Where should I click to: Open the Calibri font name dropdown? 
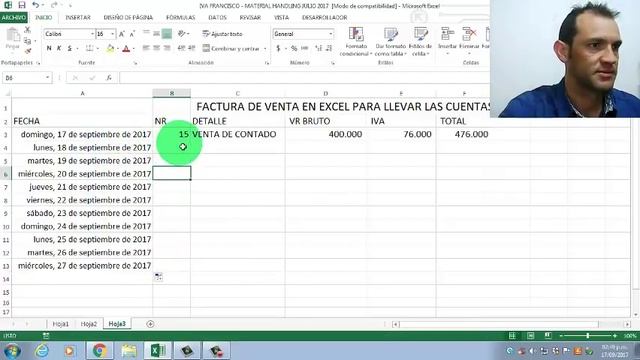point(92,34)
